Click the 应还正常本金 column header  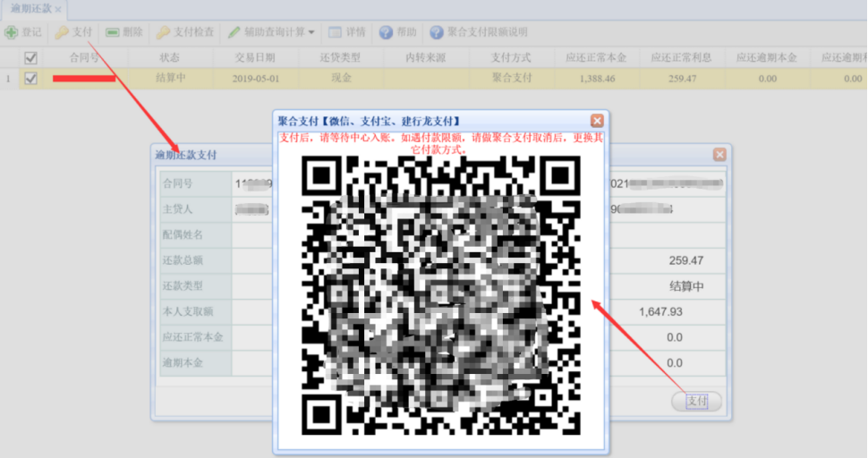[596, 57]
